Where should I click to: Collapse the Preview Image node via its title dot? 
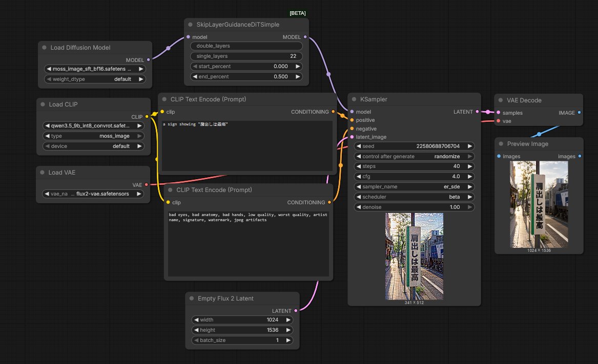[x=501, y=144]
